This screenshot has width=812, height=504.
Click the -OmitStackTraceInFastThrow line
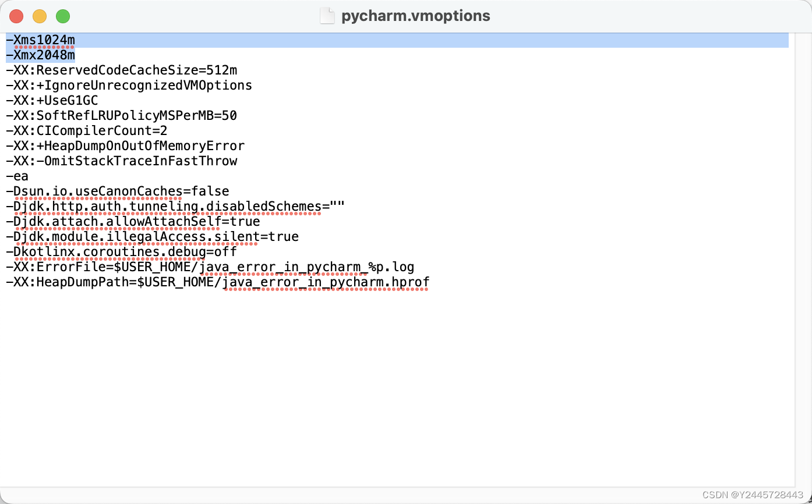[x=122, y=161]
